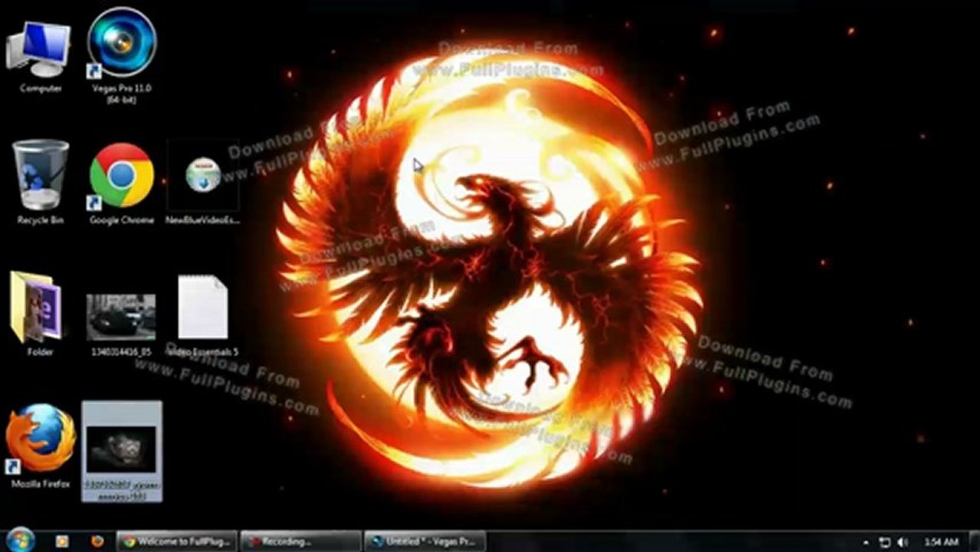980x552 pixels.
Task: Launch Vegas Pro 11.0 from desktop
Action: click(x=121, y=55)
